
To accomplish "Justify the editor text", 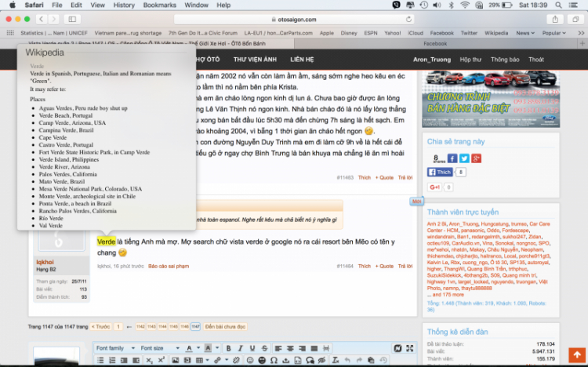I will (x=314, y=348).
